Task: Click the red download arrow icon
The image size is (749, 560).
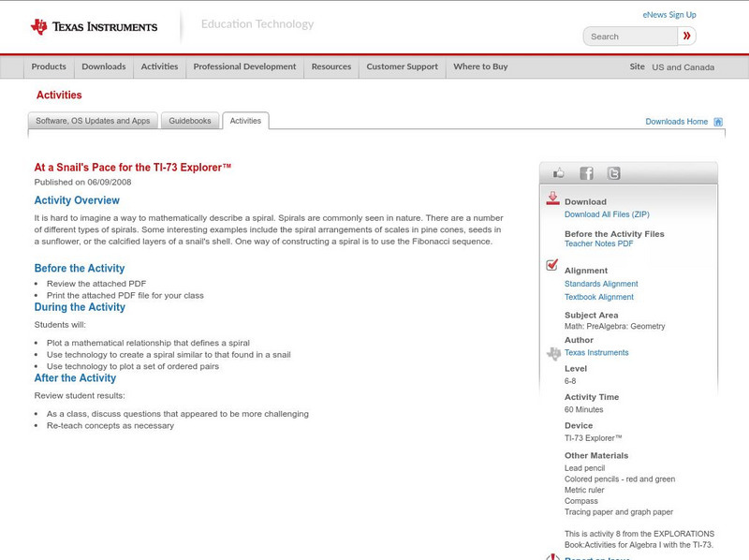Action: [x=552, y=199]
